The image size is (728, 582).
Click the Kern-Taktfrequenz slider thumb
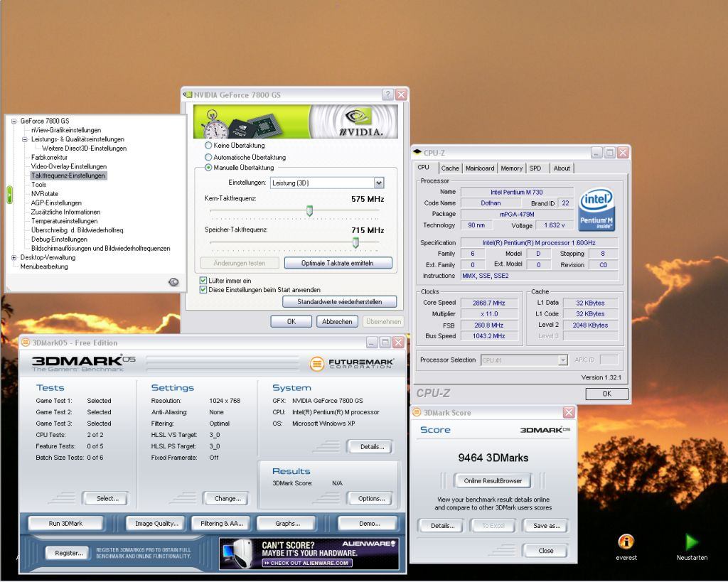coord(310,211)
